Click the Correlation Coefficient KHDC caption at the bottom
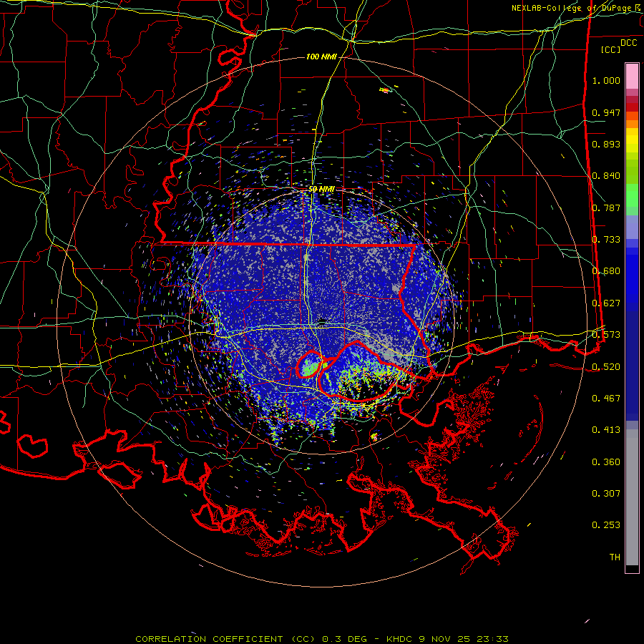Screen dimensions: 644x644 (322, 639)
